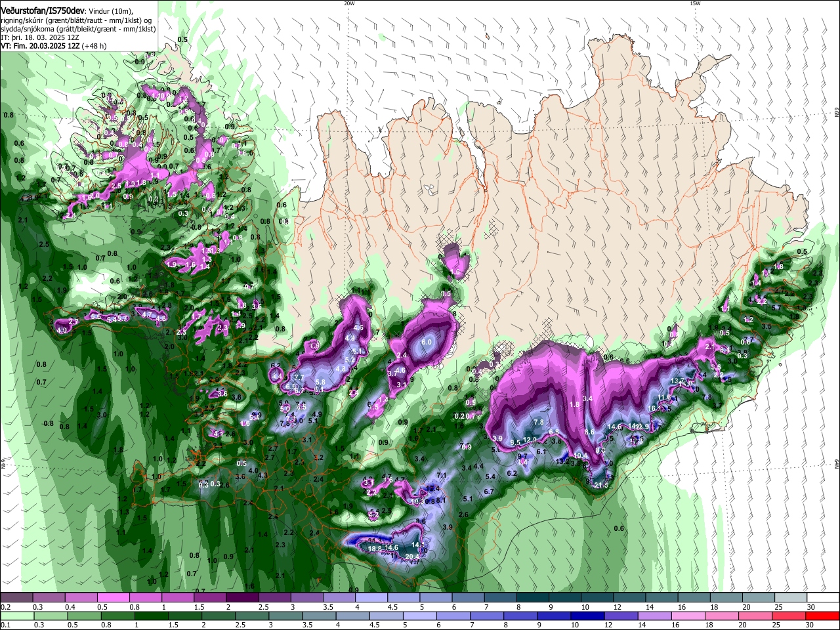This screenshot has width=840, height=630.
Task: Select the navy blue 10 rain scale swatch
Action: tap(587, 616)
